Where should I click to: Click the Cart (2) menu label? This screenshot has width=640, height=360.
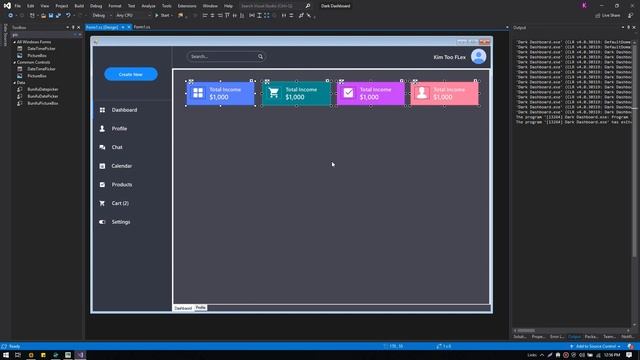[x=120, y=203]
